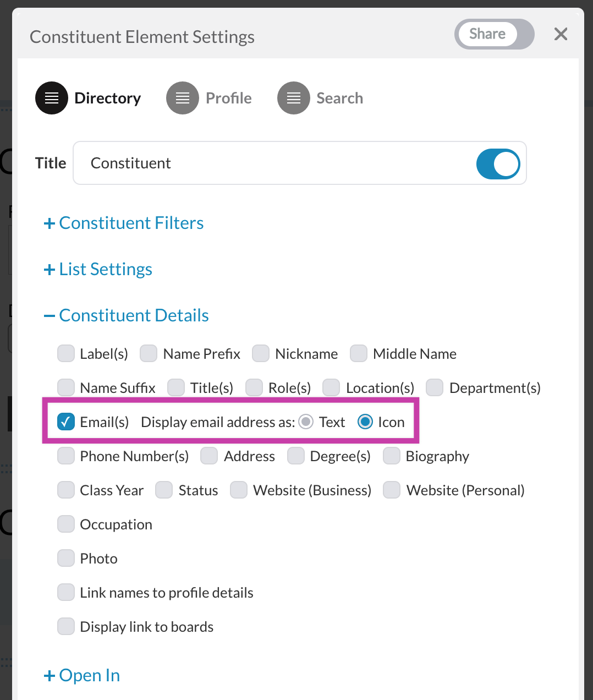Click the Search tab round list icon
593x700 pixels.
[x=294, y=98]
